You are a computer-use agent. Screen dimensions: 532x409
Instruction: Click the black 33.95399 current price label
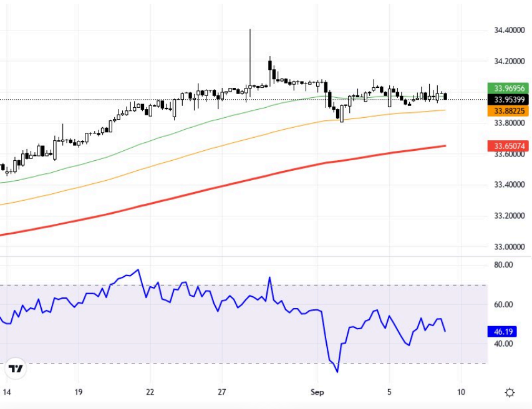(x=508, y=99)
